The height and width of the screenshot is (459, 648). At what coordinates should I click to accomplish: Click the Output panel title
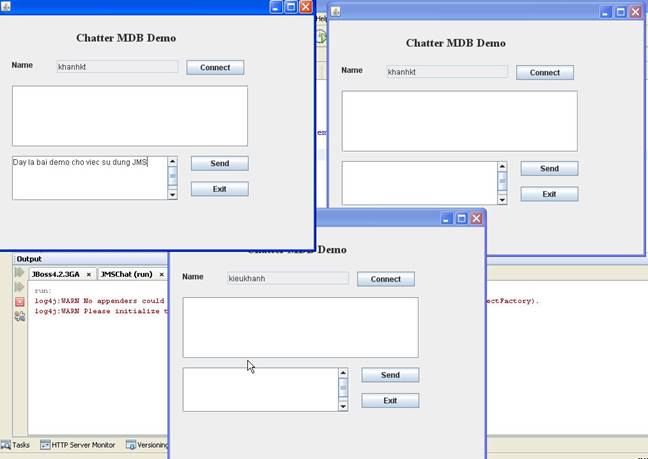coord(29,259)
